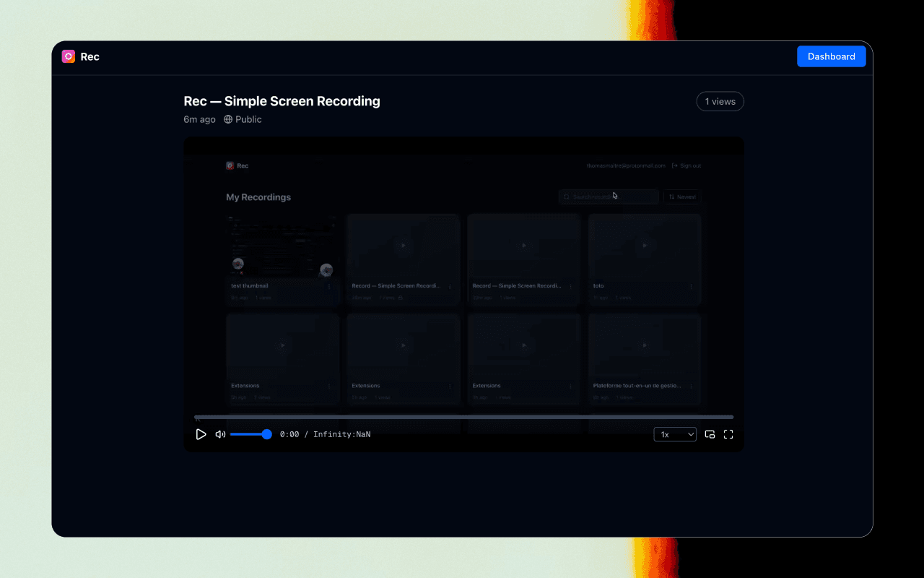The image size is (924, 578).
Task: Enter picture-in-picture mode in the player
Action: (710, 433)
